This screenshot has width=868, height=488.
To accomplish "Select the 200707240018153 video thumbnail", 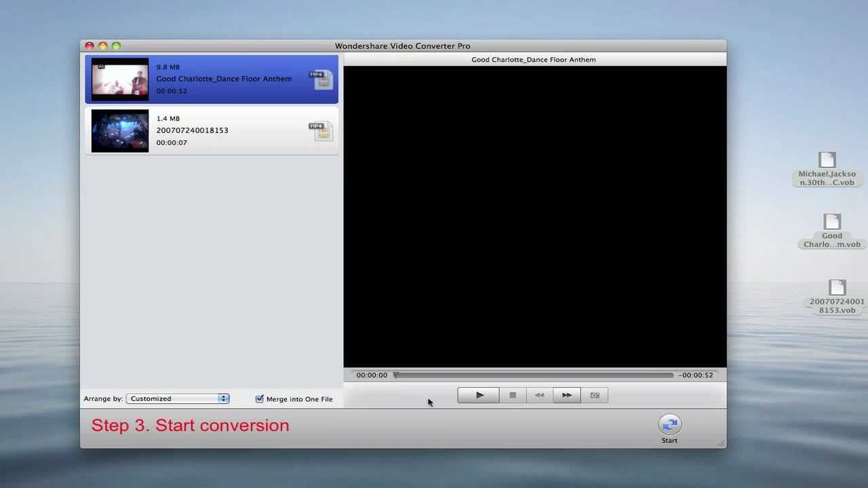I will coord(120,131).
